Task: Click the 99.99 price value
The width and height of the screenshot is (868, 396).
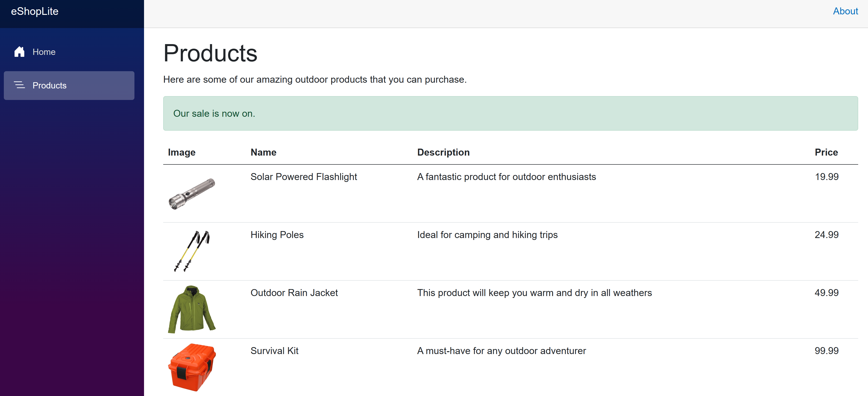Action: [x=826, y=350]
